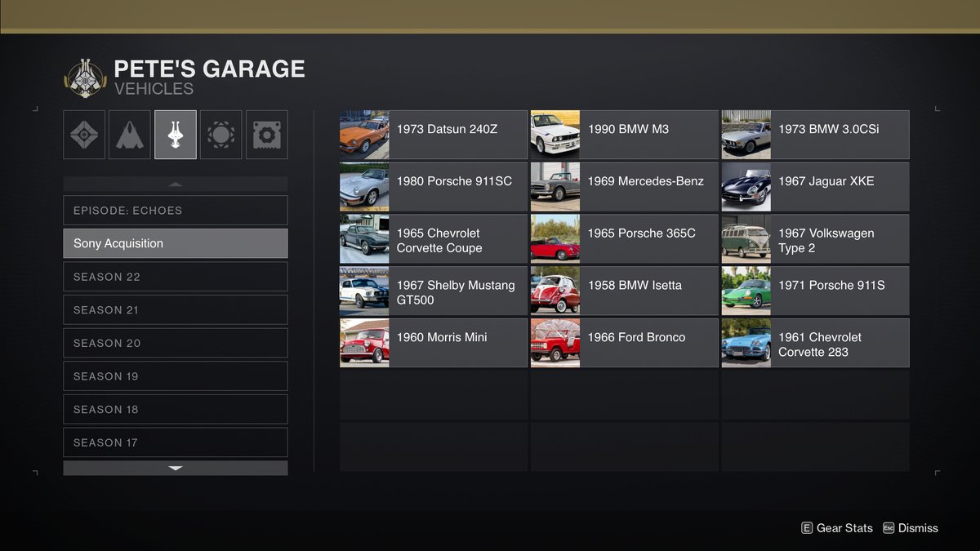
Task: Open the Season 22 list entry
Action: pos(176,277)
